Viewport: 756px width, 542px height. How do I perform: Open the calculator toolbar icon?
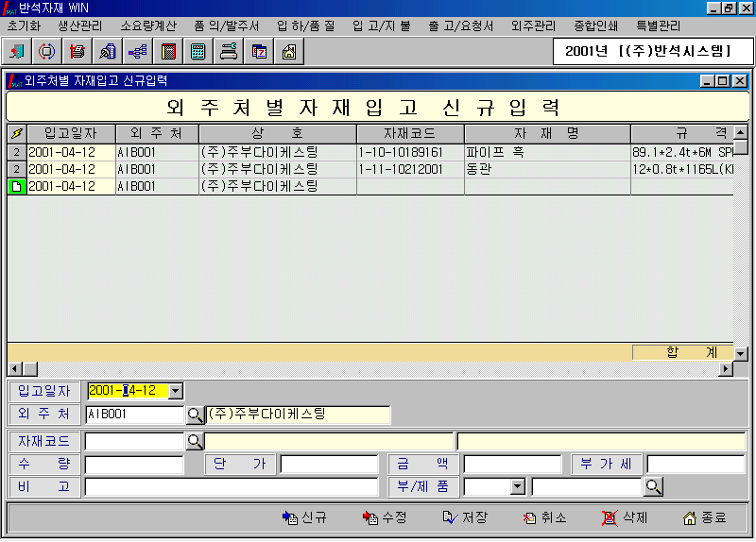(198, 52)
